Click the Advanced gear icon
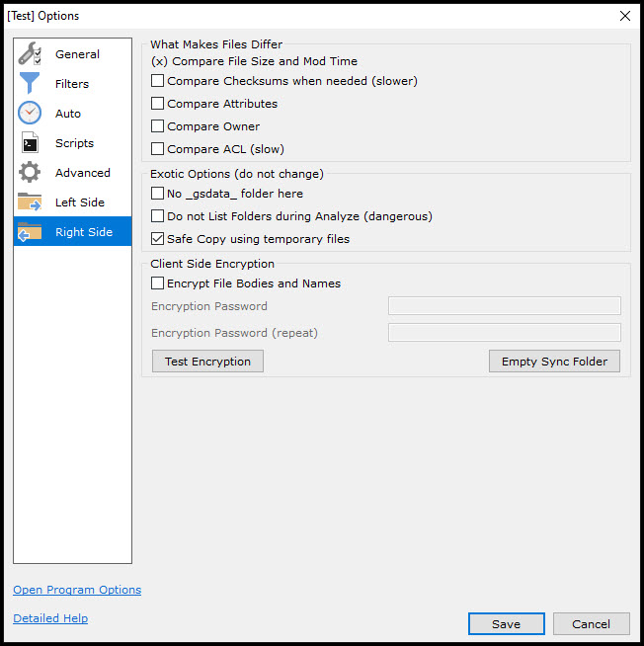The width and height of the screenshot is (644, 646). point(30,173)
